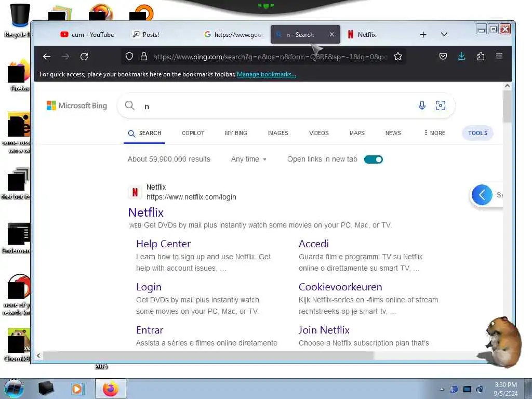Show hidden system tray icons arrow
The width and height of the screenshot is (532, 399).
[x=442, y=389]
